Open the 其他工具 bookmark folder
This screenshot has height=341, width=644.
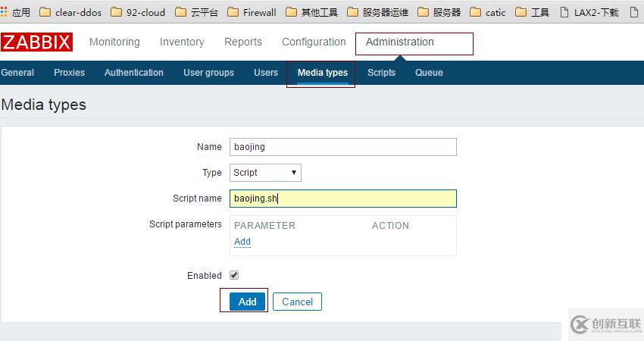pyautogui.click(x=311, y=13)
